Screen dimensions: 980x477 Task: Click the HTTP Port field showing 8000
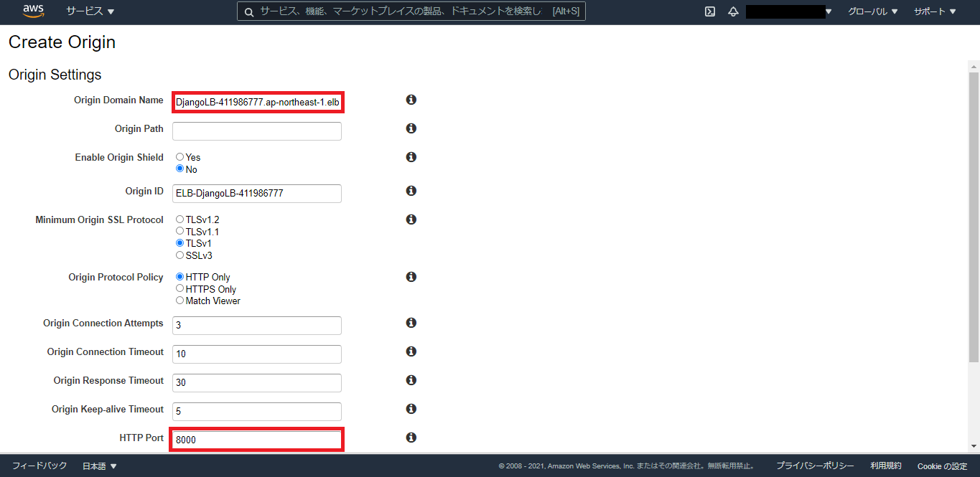coord(257,440)
